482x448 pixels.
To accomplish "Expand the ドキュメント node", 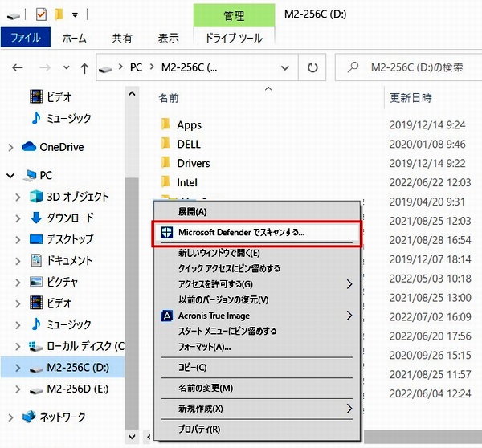I will click(x=18, y=261).
